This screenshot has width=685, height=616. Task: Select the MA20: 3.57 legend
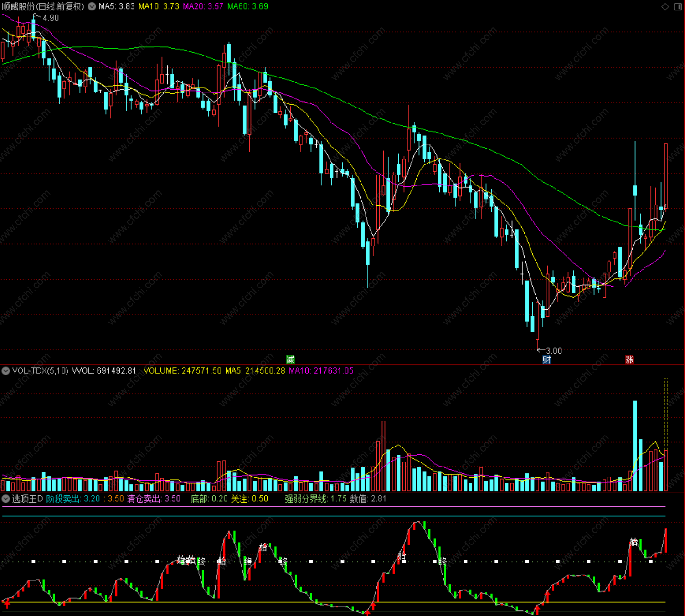203,6
